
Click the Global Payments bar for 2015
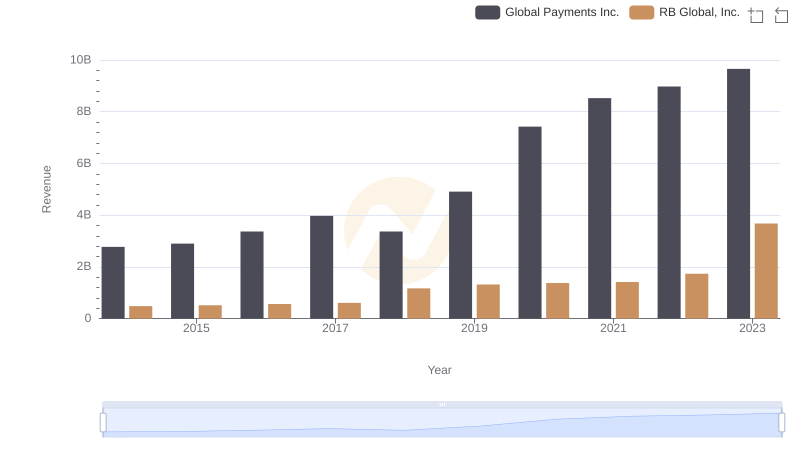tap(182, 281)
